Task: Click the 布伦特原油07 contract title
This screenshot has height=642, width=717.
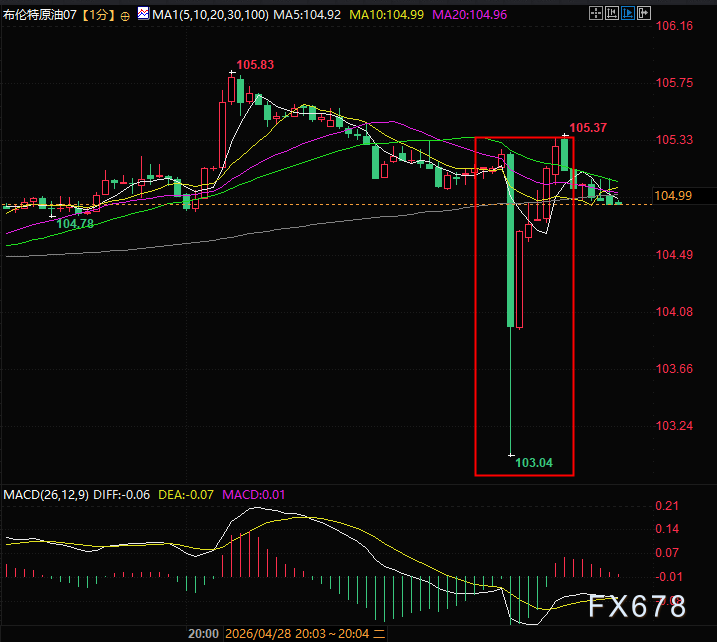Action: point(40,15)
